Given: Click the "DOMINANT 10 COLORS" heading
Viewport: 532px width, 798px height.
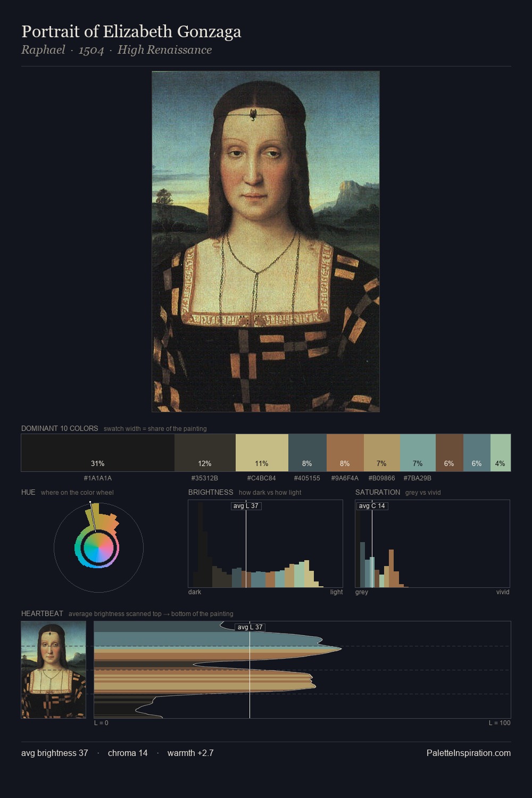Looking at the screenshot, I should 60,428.
